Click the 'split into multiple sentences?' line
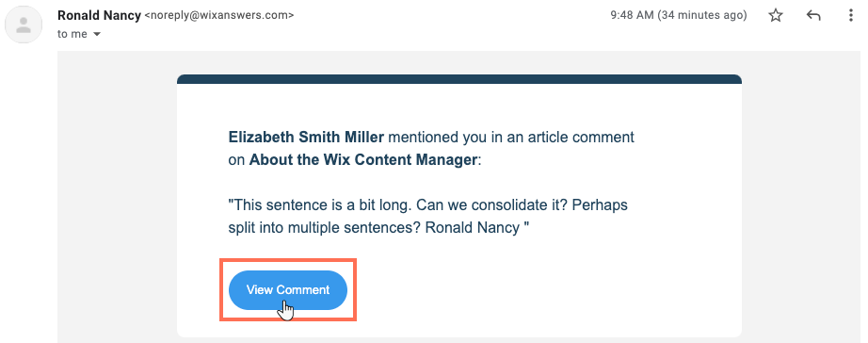This screenshot has width=868, height=343. [325, 228]
